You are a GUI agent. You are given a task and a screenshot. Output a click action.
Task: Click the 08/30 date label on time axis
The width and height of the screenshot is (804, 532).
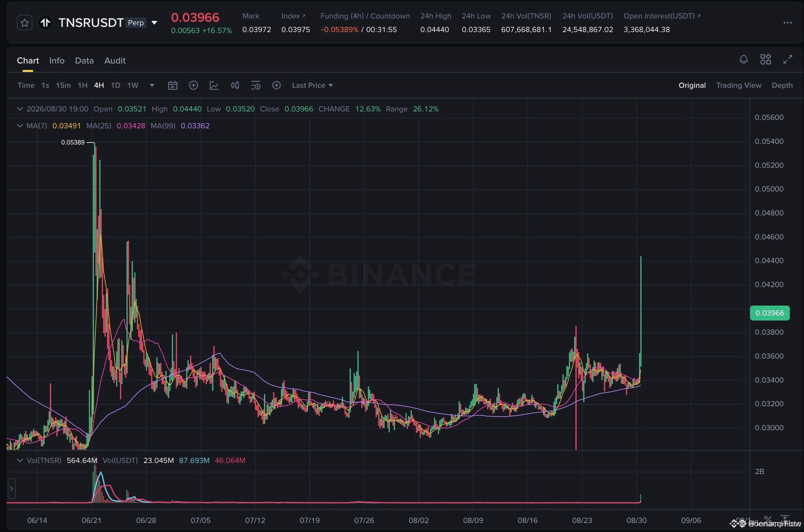636,520
